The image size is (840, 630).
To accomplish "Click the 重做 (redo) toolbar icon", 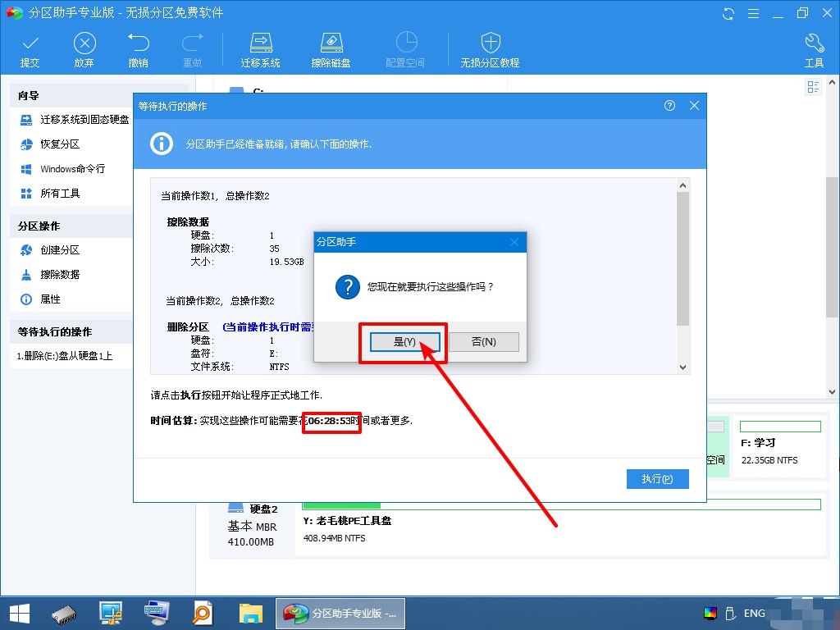I will 192,50.
